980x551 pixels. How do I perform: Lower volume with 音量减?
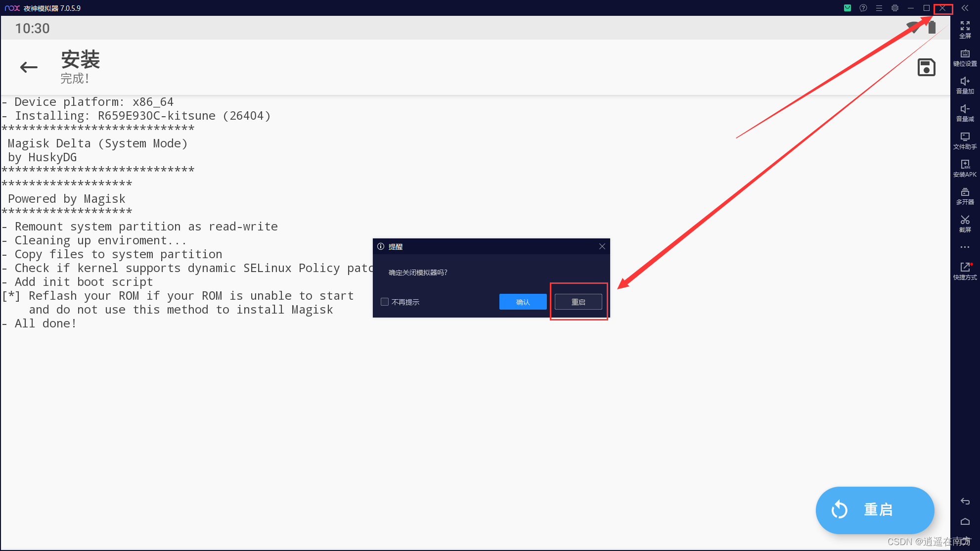pos(965,113)
